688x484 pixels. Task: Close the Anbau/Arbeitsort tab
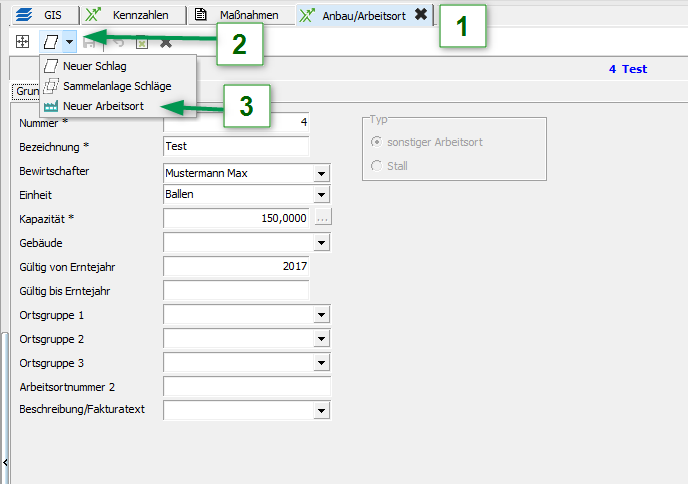click(421, 15)
